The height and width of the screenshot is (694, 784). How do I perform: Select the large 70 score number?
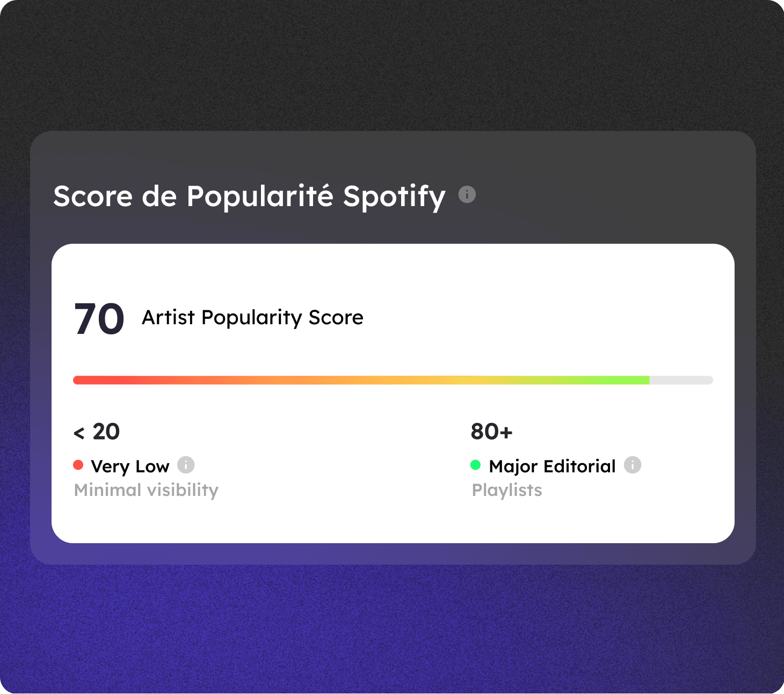99,319
